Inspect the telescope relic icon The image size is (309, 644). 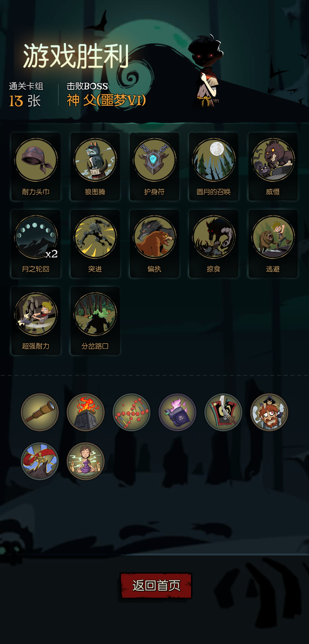(40, 412)
